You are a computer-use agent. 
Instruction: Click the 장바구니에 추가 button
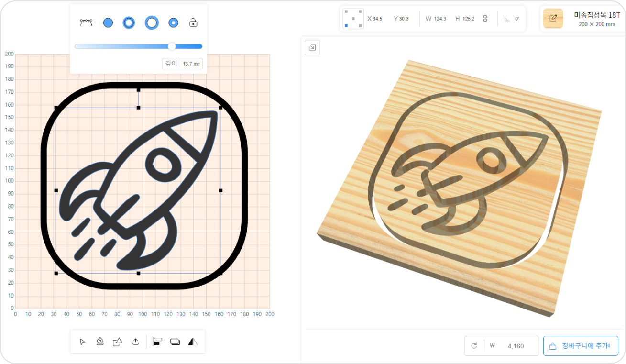click(581, 345)
